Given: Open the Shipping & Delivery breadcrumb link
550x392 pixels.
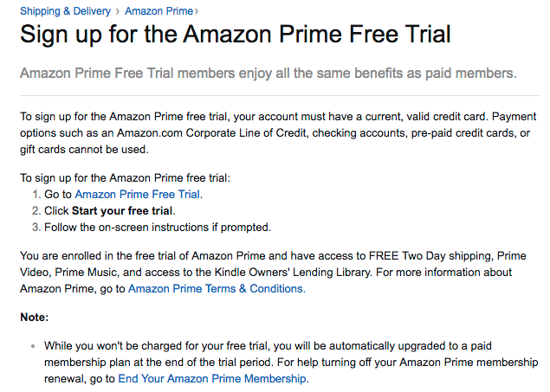Looking at the screenshot, I should 65,11.
